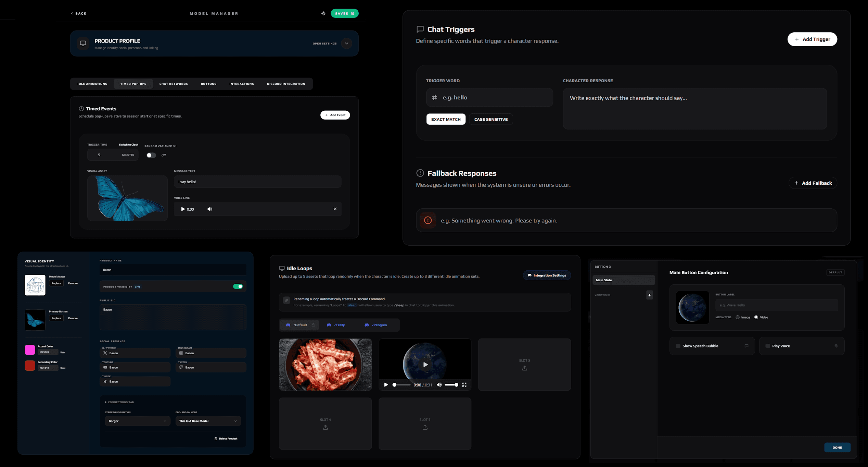Viewport: 868px width, 467px height.
Task: Open the Stripe Configuration Borgor dropdown
Action: click(137, 421)
